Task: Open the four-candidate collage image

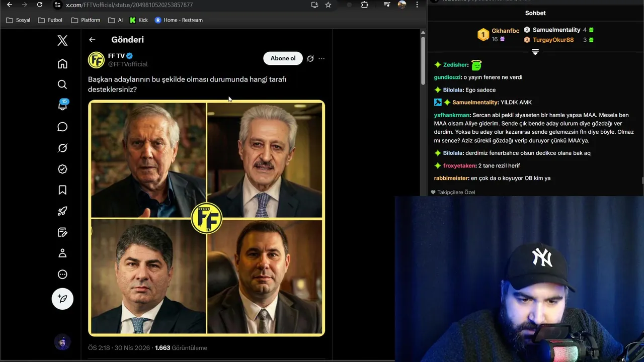Action: [x=206, y=218]
